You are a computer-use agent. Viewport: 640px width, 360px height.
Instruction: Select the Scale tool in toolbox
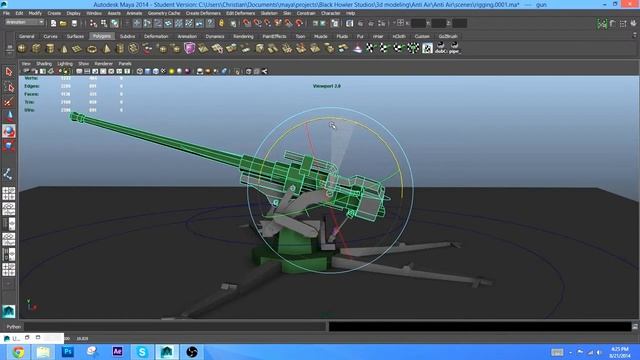coord(9,146)
